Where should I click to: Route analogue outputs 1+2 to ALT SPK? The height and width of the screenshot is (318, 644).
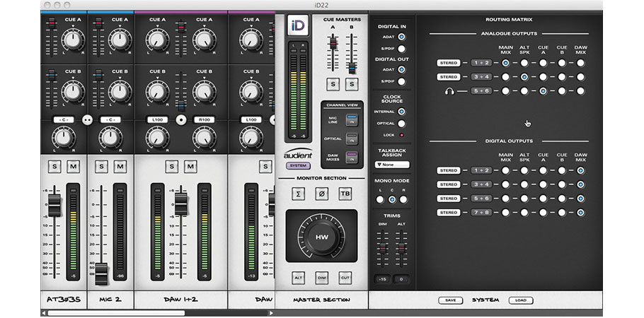point(524,63)
